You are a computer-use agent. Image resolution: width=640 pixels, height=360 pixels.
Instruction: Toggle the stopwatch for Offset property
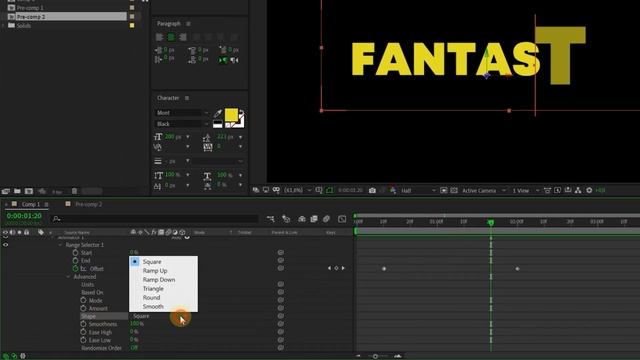tap(76, 269)
